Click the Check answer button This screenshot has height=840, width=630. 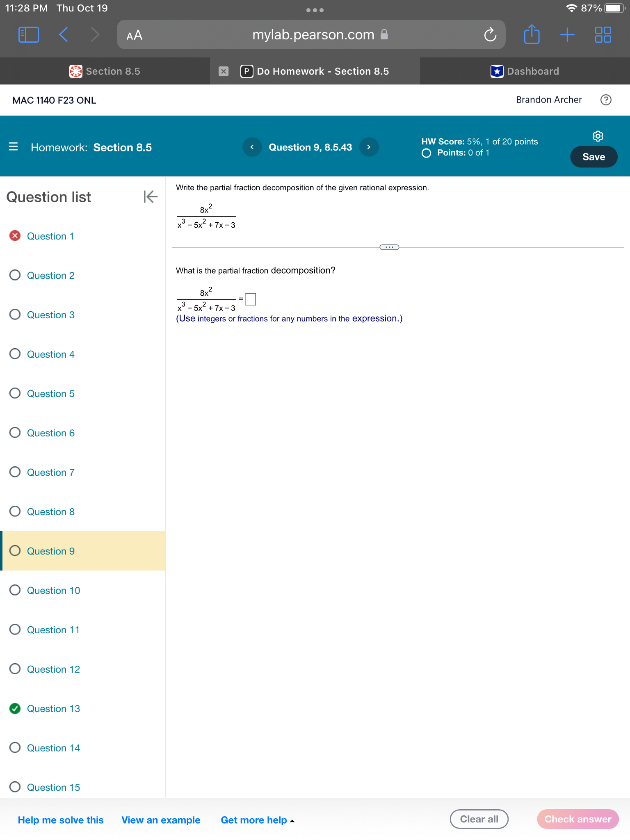pyautogui.click(x=577, y=819)
